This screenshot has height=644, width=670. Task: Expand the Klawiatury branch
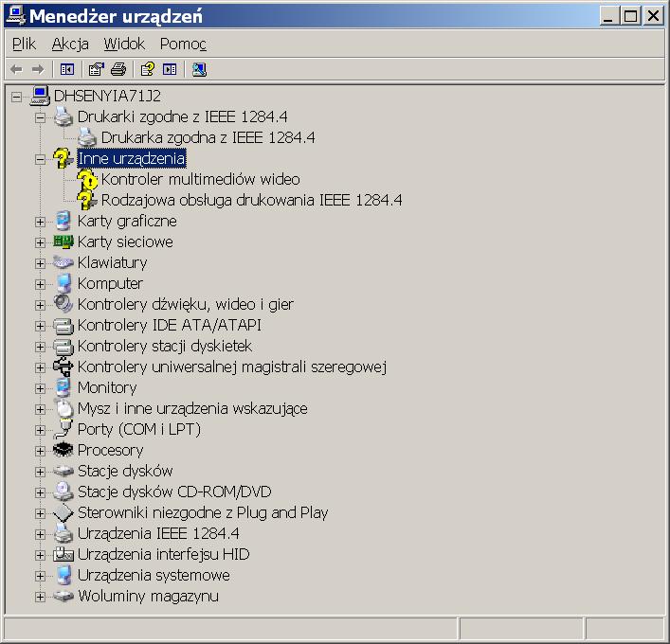click(x=40, y=263)
